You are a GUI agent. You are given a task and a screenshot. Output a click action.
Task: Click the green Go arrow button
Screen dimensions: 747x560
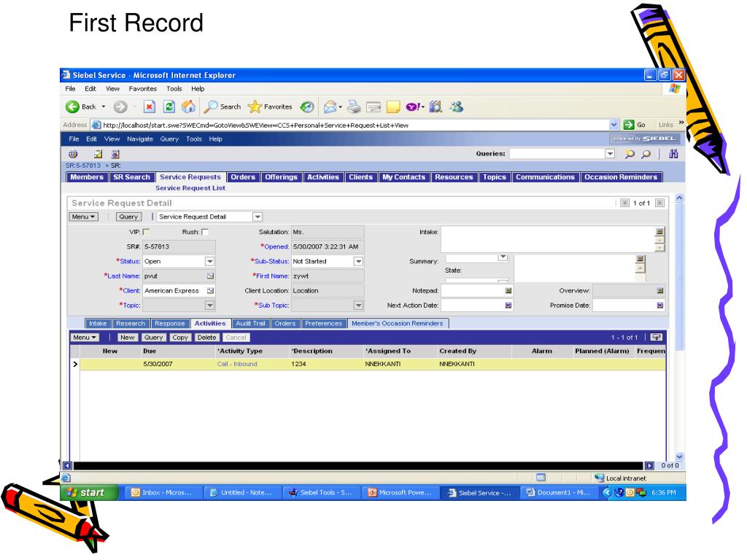[x=629, y=125]
